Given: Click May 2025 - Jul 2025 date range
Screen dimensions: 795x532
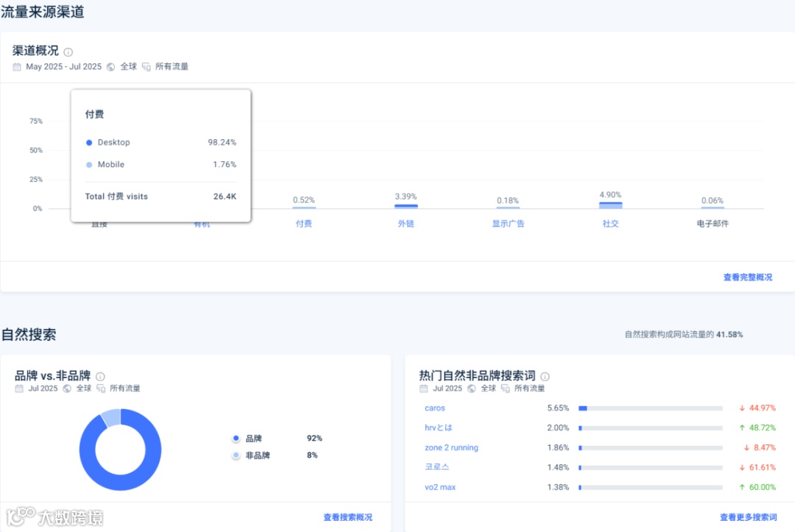Looking at the screenshot, I should pos(64,67).
